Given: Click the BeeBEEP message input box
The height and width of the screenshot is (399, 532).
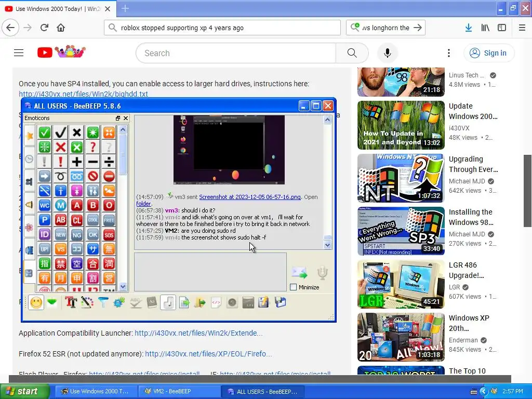Looking at the screenshot, I should tap(210, 272).
